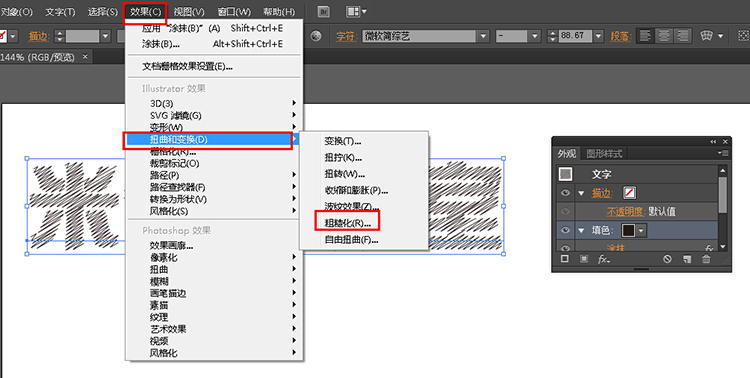Open the 视图(V) menu
Viewport: 750px width, 378px height.
189,11
